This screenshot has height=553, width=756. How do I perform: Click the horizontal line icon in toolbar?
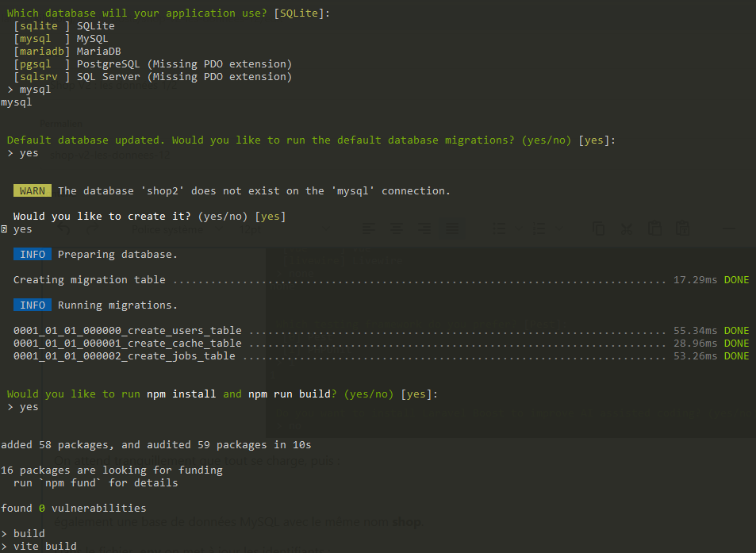click(x=729, y=228)
